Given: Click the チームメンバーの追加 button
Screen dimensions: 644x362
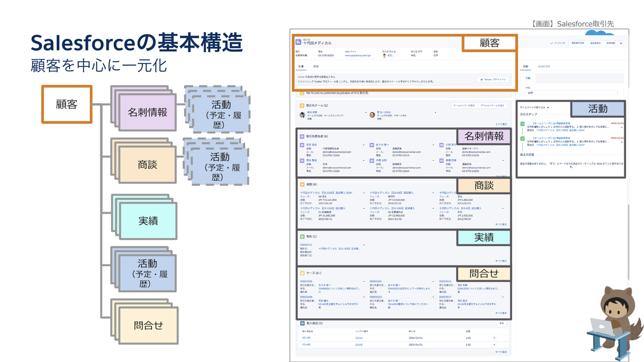Looking at the screenshot, I should coord(464,106).
